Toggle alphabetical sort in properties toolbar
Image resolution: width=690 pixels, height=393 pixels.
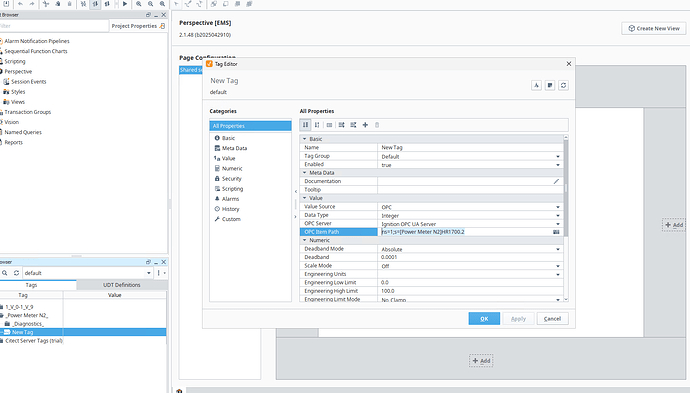(x=317, y=125)
